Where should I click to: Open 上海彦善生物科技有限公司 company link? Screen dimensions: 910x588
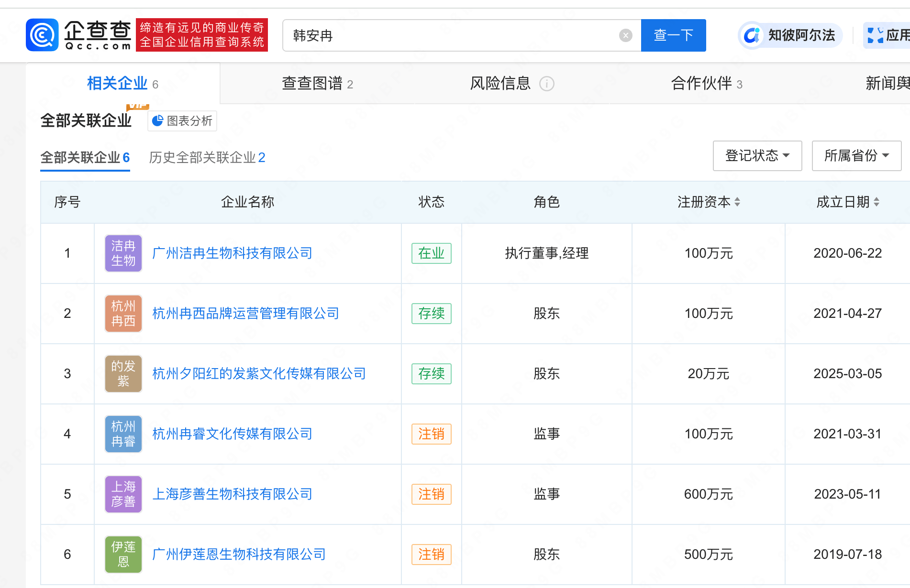coord(232,494)
